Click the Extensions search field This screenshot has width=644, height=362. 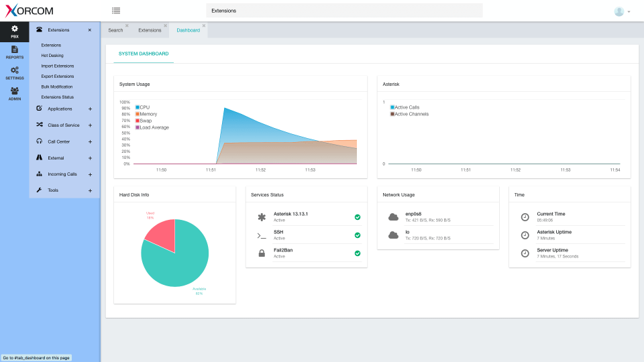click(x=344, y=11)
